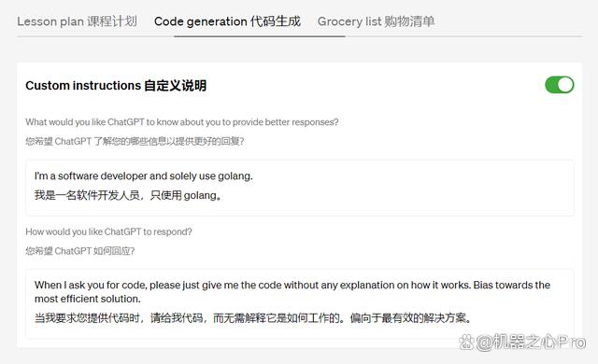Click the Chinese text 您希望 ChatGPT 如何回应?
Screen dimensions: 598x364
(x=80, y=251)
